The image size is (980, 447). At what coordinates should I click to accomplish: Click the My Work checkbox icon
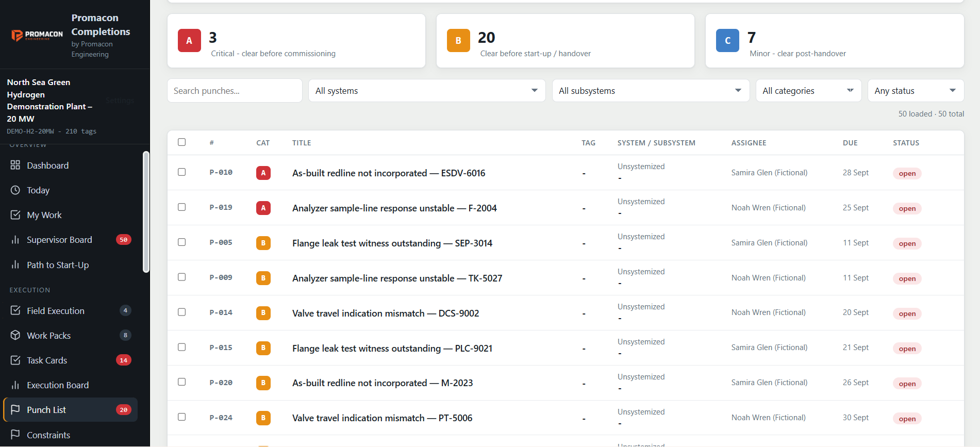coord(15,214)
